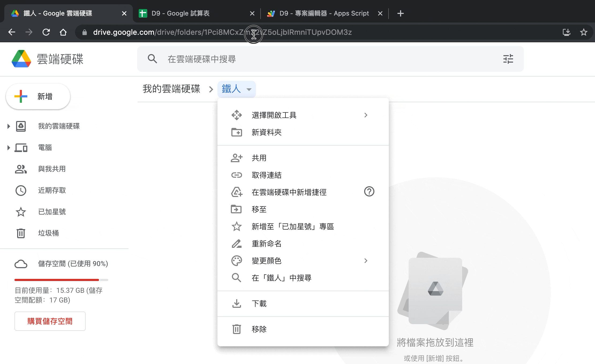Choose 重新命名 from the menu
Viewport: 595px width, 364px height.
tap(303, 244)
